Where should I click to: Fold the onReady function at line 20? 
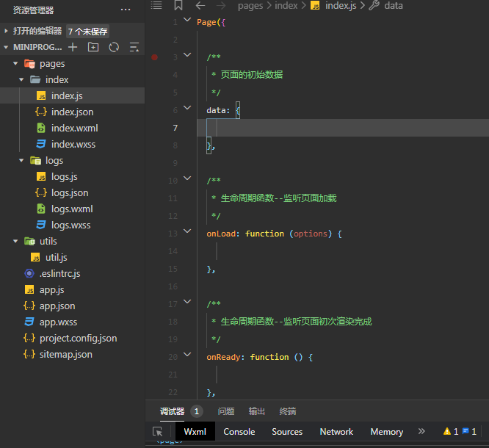187,355
